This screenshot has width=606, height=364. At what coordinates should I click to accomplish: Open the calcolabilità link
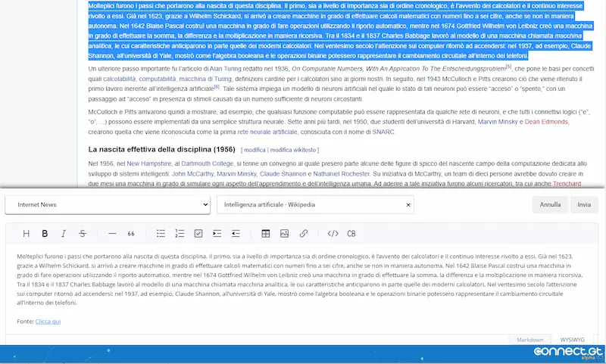coord(120,79)
